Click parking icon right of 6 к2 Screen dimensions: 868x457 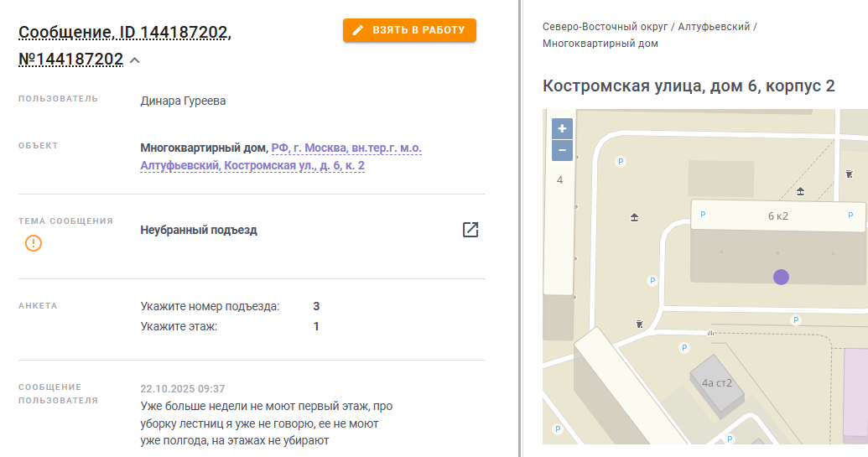(x=850, y=216)
